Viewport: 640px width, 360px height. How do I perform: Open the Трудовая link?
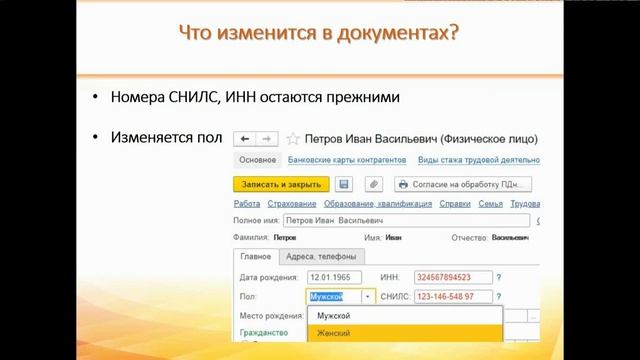[x=525, y=204]
